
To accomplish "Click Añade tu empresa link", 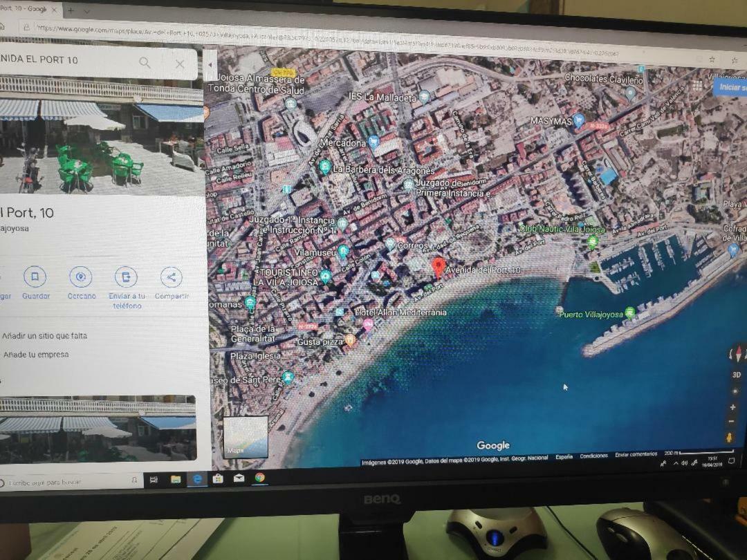I will click(x=36, y=354).
